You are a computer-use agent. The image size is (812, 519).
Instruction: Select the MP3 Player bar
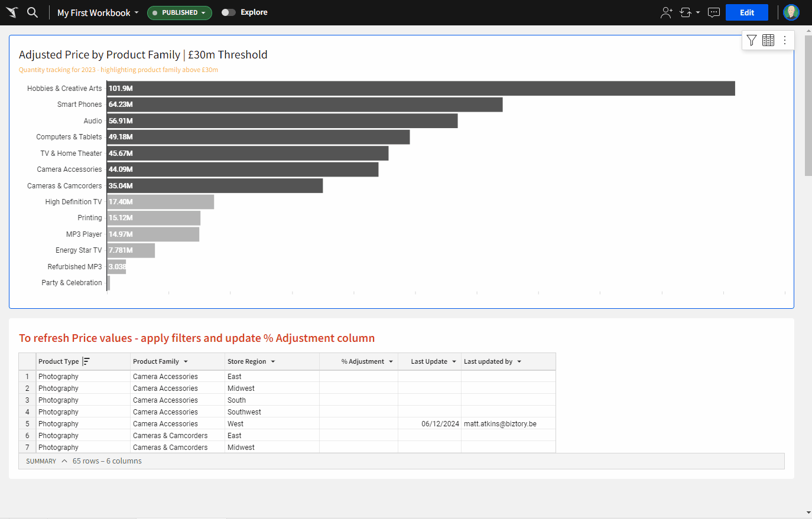(x=153, y=234)
